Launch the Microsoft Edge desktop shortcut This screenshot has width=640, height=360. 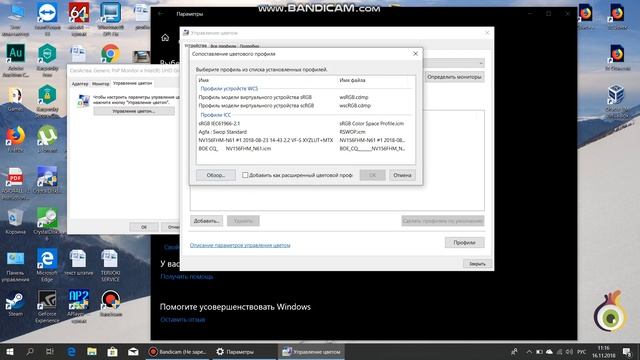pyautogui.click(x=47, y=259)
